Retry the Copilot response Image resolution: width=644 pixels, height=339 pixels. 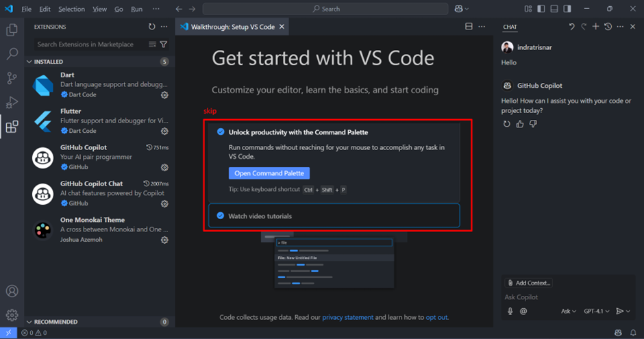(507, 124)
